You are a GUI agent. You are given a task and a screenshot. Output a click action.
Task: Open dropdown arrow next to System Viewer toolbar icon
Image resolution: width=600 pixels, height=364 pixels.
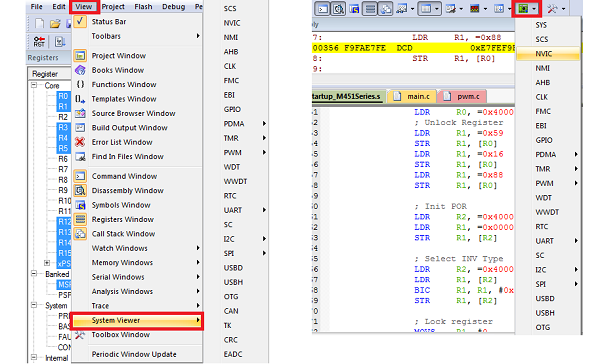pos(534,9)
